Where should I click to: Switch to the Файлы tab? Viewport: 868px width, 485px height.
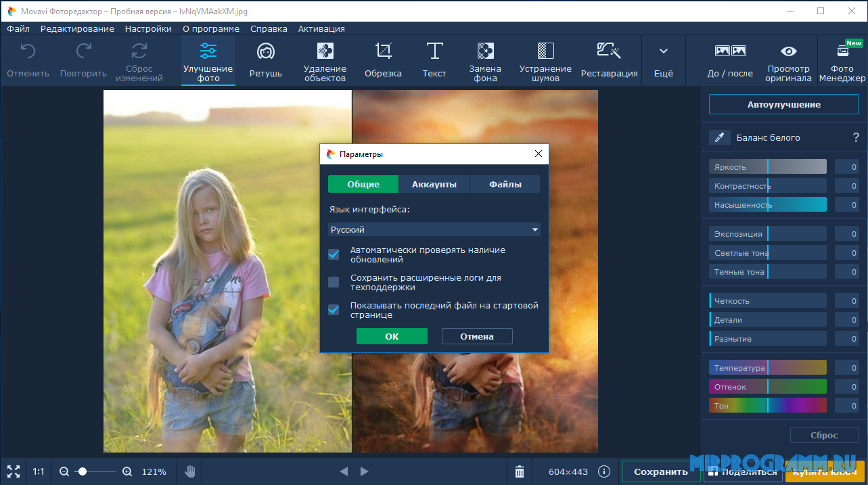click(x=505, y=184)
